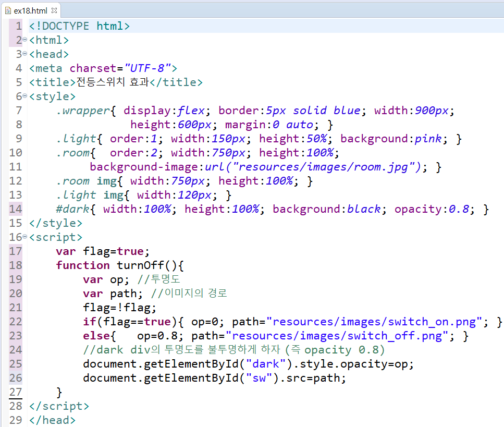Place cursor in DOCTYPE html declaration
Viewport: 504px width, 427px height.
pos(79,26)
